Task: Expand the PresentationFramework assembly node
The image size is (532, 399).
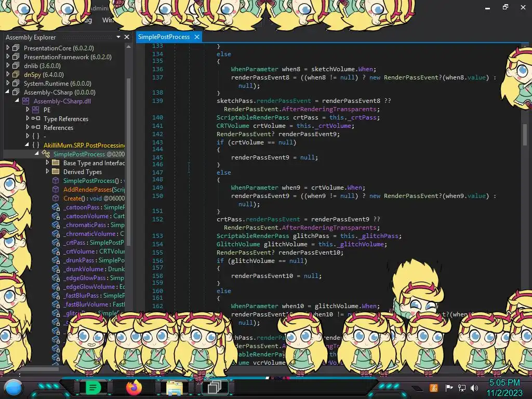Action: coord(8,57)
